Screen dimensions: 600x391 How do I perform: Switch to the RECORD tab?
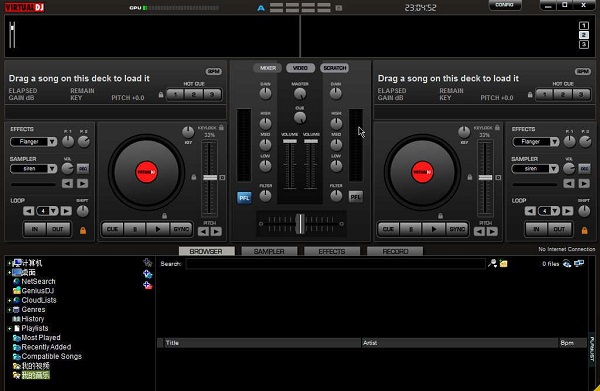click(x=395, y=251)
